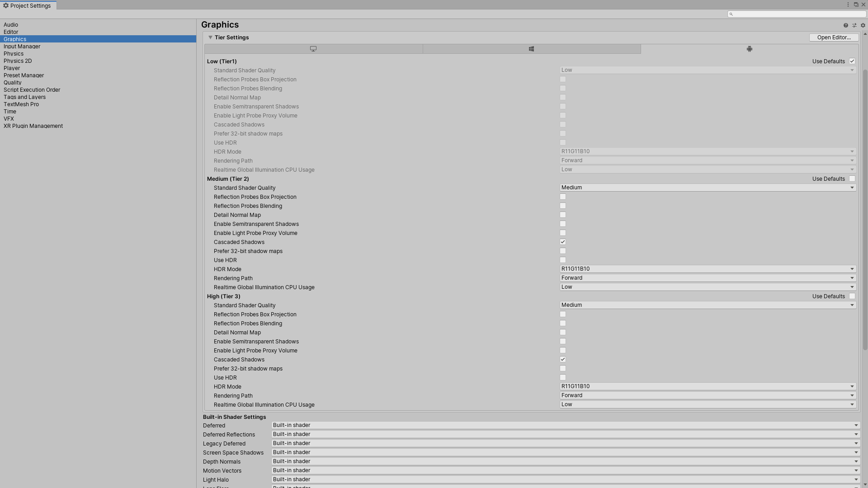Open High tier Rendering Path dropdown
This screenshot has width=868, height=488.
[x=708, y=395]
